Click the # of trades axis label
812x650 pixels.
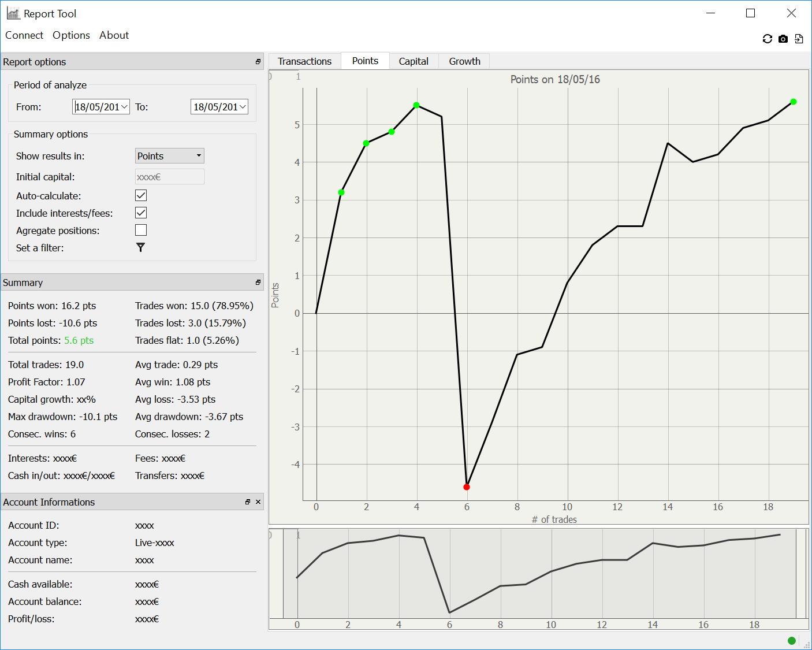(x=554, y=519)
